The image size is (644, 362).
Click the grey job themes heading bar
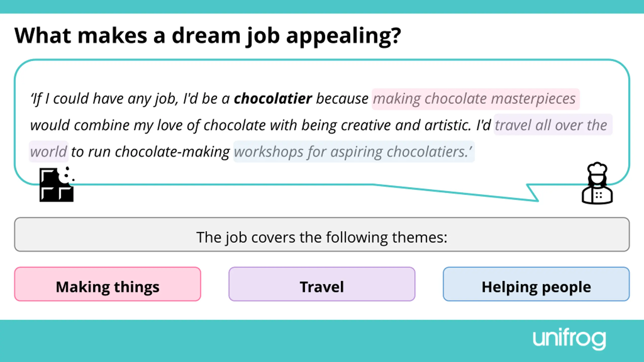(x=322, y=235)
